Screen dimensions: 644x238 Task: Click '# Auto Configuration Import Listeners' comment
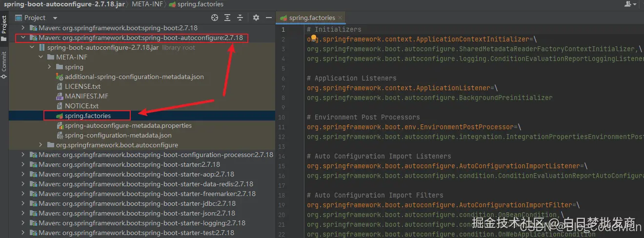click(x=379, y=156)
